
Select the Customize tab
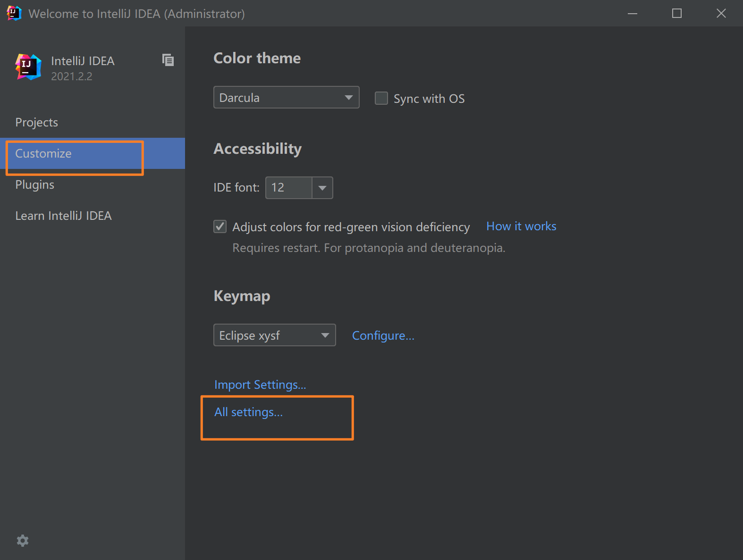[x=93, y=153]
